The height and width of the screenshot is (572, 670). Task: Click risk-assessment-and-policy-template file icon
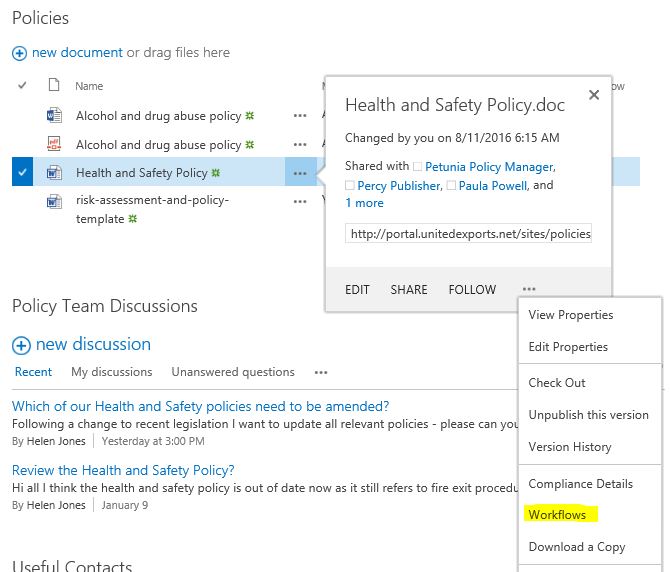tap(54, 201)
